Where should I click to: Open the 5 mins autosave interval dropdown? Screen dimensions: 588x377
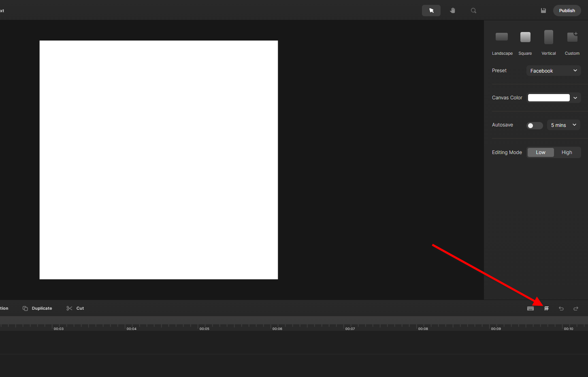click(564, 125)
